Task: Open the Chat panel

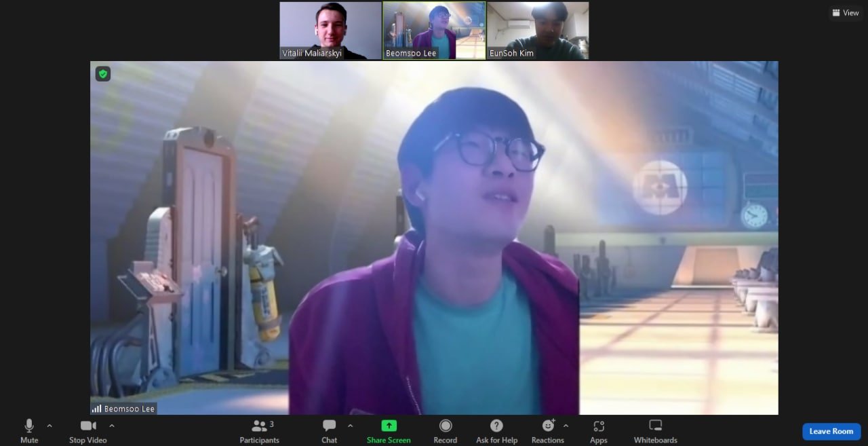Action: point(330,431)
